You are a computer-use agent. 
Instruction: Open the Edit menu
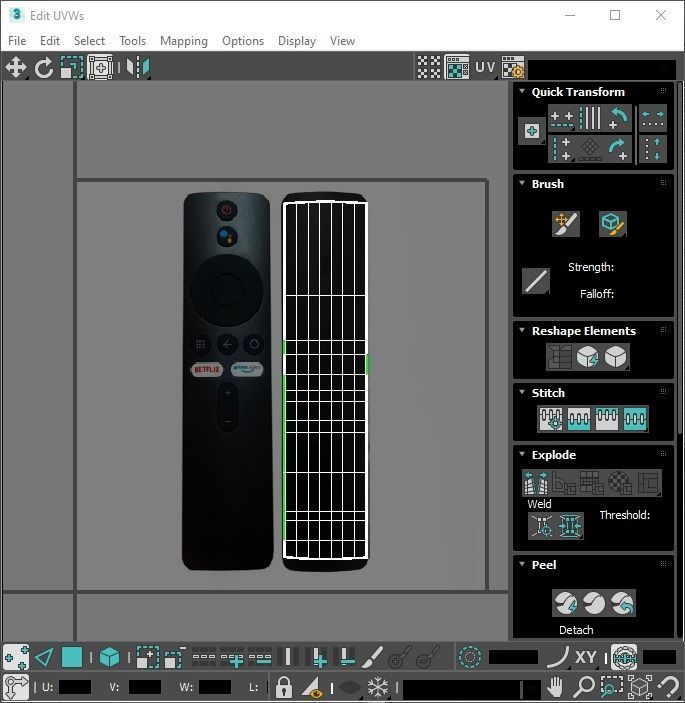[x=50, y=41]
